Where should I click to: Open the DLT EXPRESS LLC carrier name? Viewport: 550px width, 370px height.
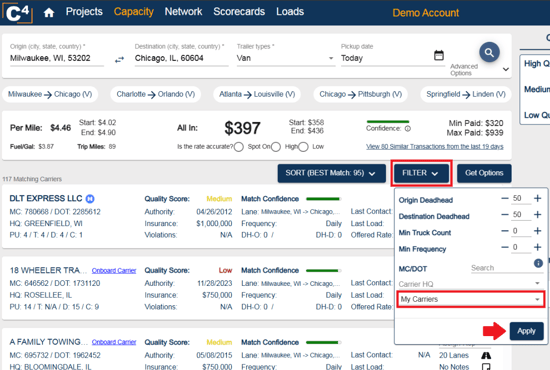coord(46,199)
